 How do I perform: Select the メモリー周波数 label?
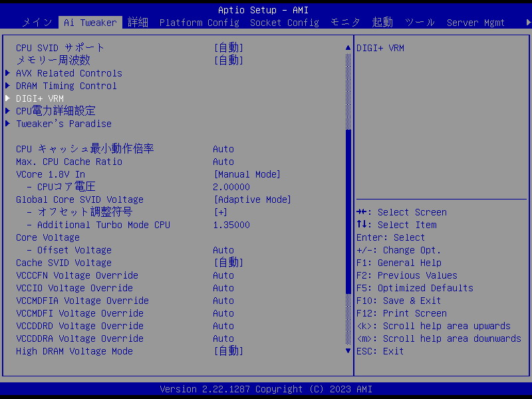(x=53, y=61)
